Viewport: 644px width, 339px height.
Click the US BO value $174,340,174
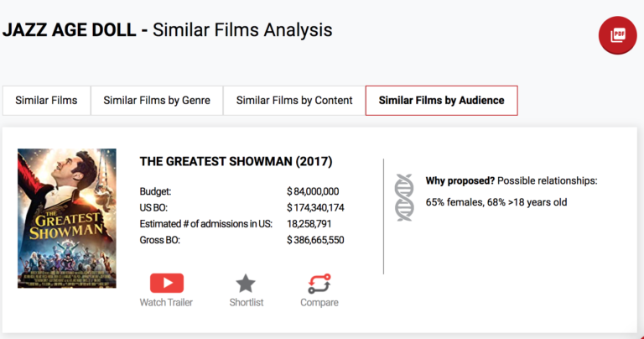pos(315,207)
